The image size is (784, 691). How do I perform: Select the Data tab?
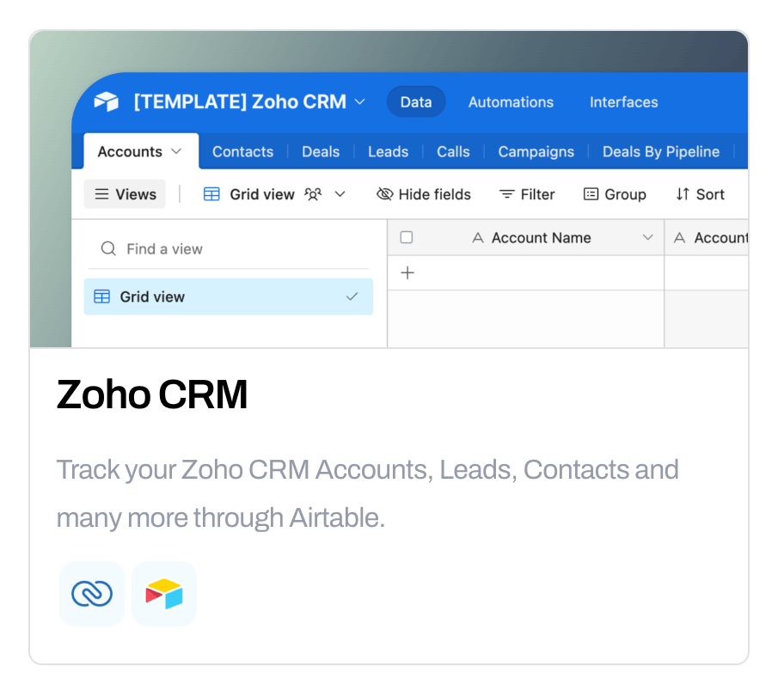tap(415, 102)
